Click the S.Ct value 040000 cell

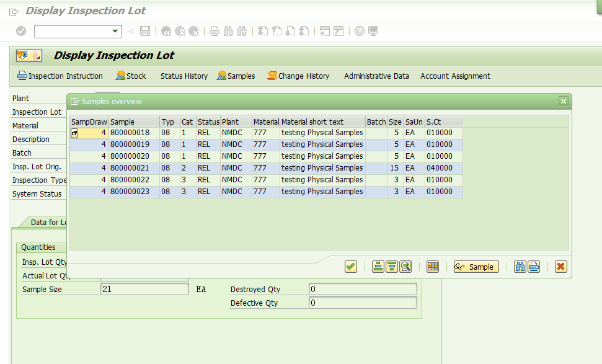444,168
